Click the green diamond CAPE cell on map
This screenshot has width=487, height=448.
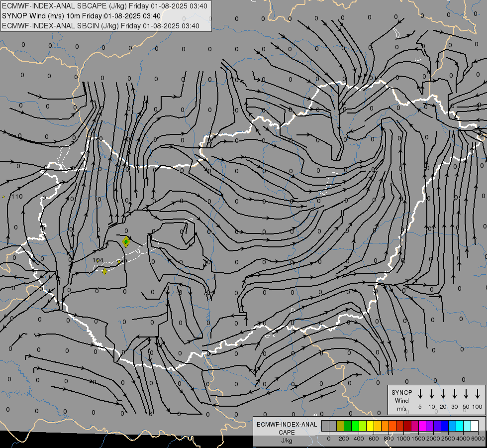pos(126,241)
